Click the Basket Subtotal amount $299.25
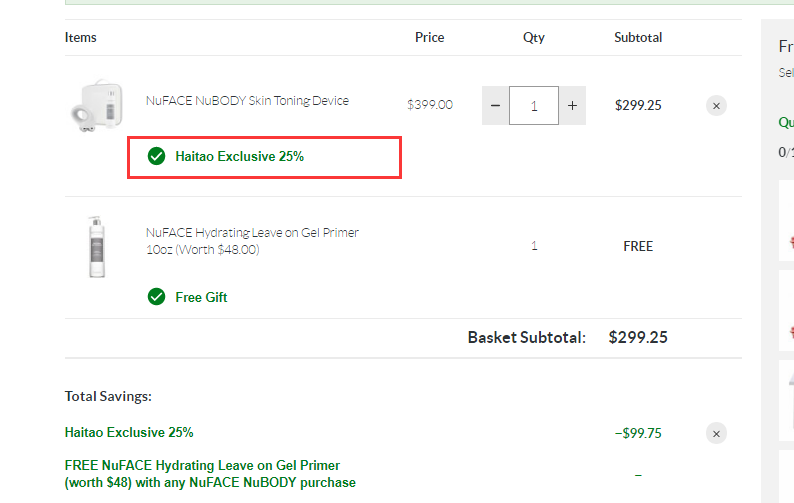 point(638,337)
